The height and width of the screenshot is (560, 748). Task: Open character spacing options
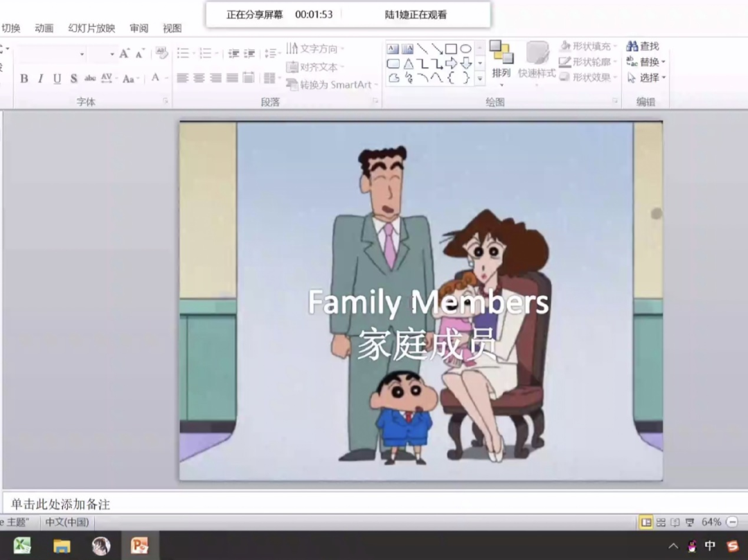[108, 78]
